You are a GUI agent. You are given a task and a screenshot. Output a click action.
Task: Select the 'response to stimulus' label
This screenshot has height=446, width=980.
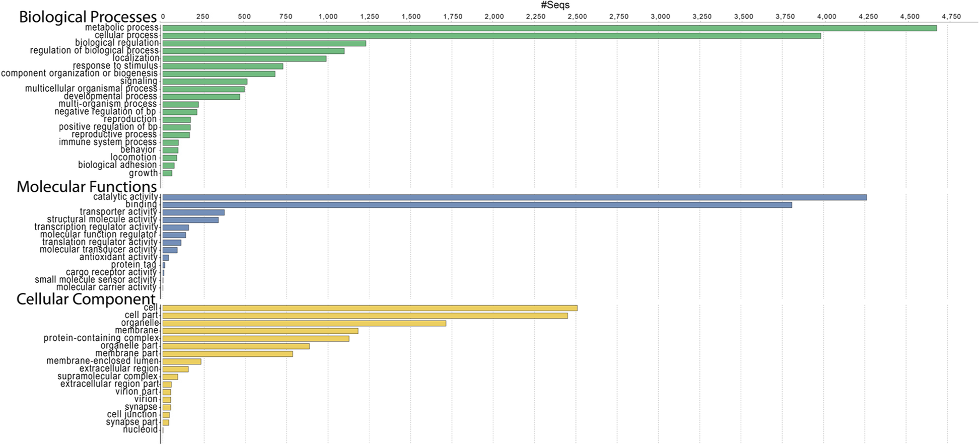115,66
